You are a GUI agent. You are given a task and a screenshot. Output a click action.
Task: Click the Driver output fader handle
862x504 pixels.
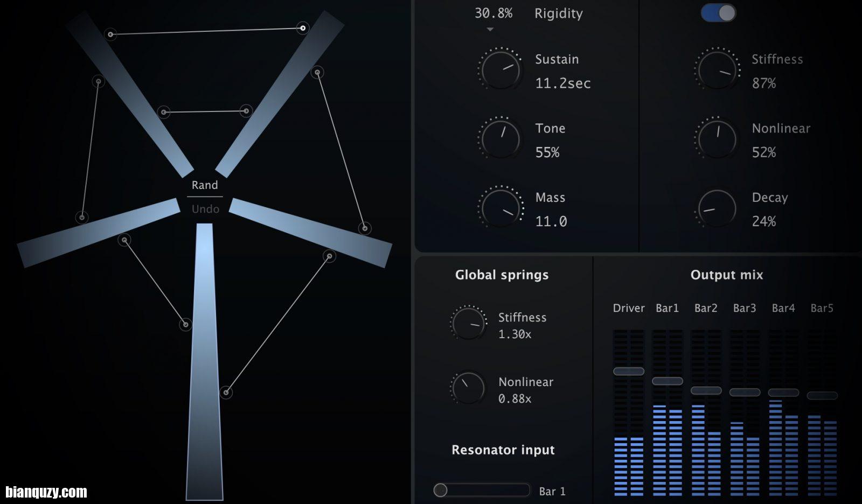click(629, 371)
